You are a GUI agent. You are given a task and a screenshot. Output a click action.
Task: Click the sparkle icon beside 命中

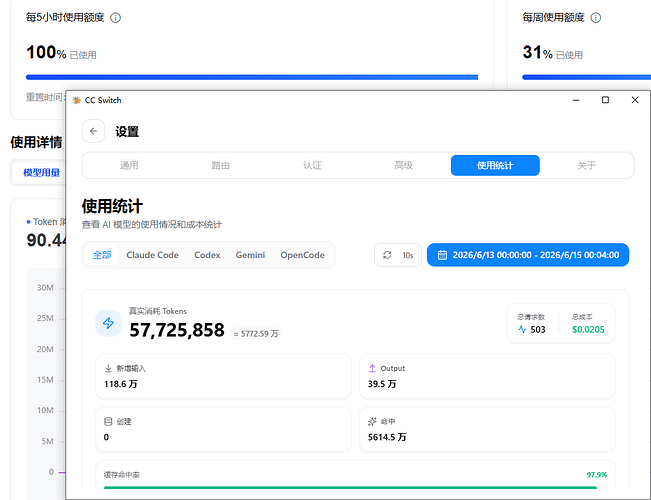click(x=372, y=422)
